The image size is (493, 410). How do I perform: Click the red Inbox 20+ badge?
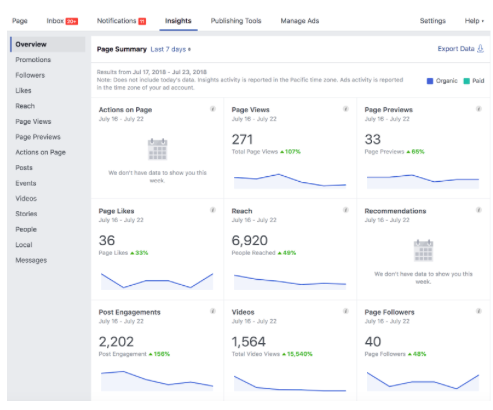click(72, 21)
